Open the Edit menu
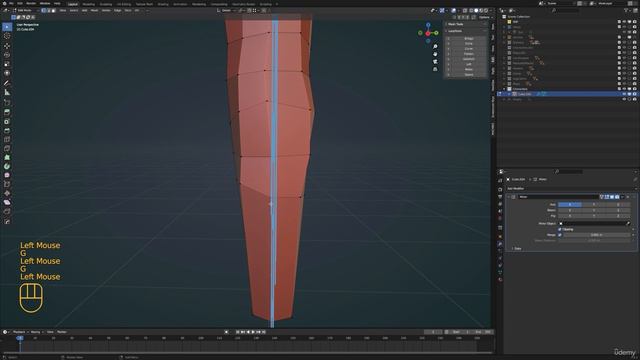The image size is (640, 360). click(20, 4)
